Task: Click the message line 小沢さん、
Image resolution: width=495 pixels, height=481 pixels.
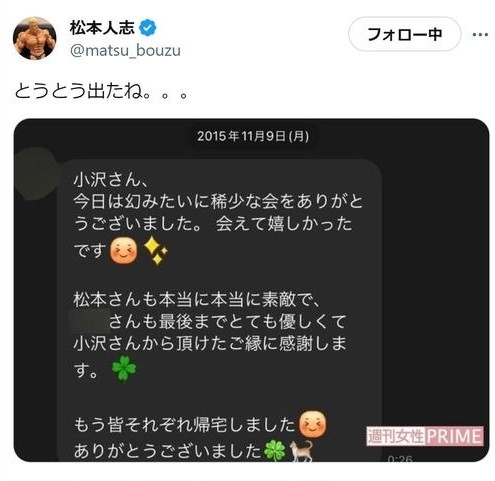Action: 110,180
